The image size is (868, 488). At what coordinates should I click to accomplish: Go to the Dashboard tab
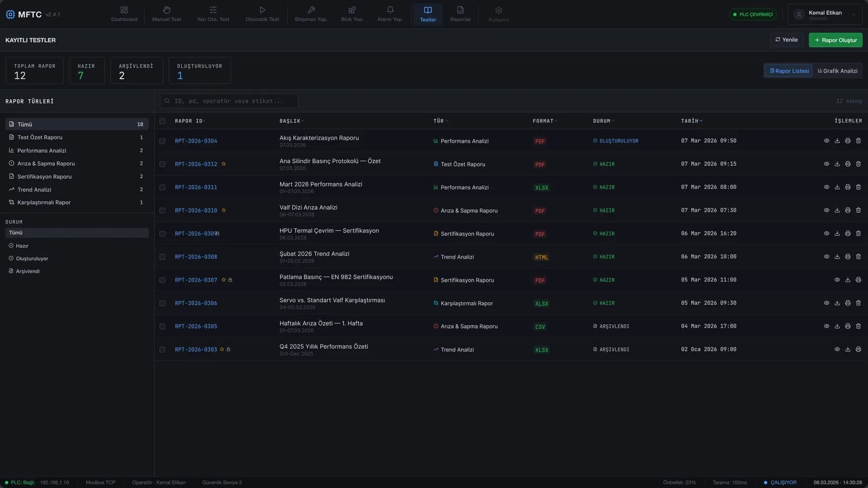pos(124,14)
